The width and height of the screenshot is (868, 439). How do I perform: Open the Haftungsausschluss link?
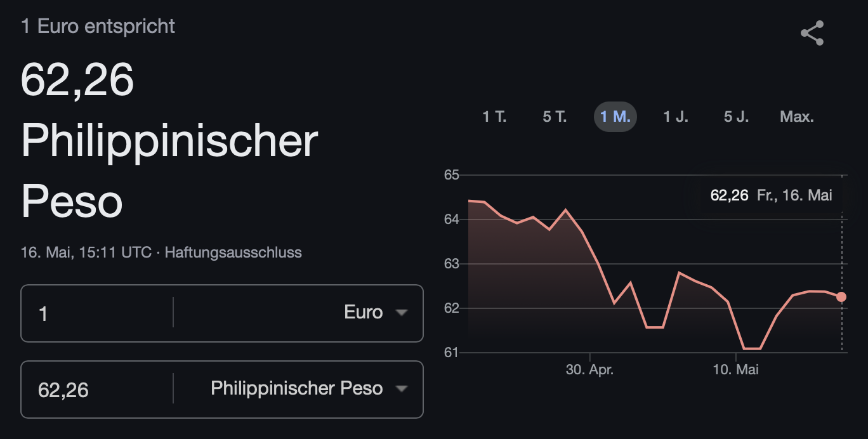pos(233,252)
